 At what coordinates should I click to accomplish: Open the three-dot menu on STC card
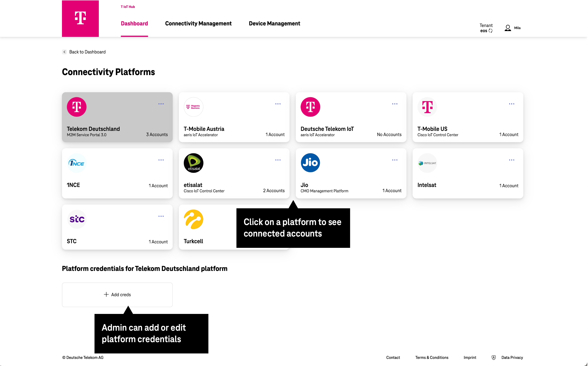tap(161, 216)
